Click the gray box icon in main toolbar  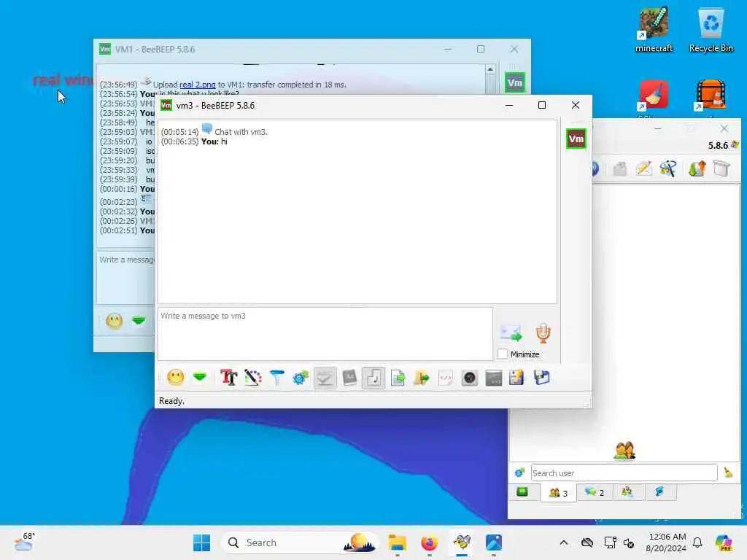point(619,168)
